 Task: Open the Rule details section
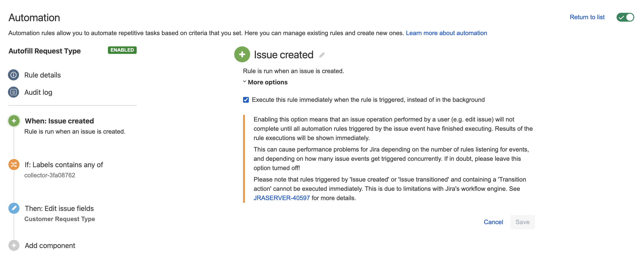tap(42, 75)
